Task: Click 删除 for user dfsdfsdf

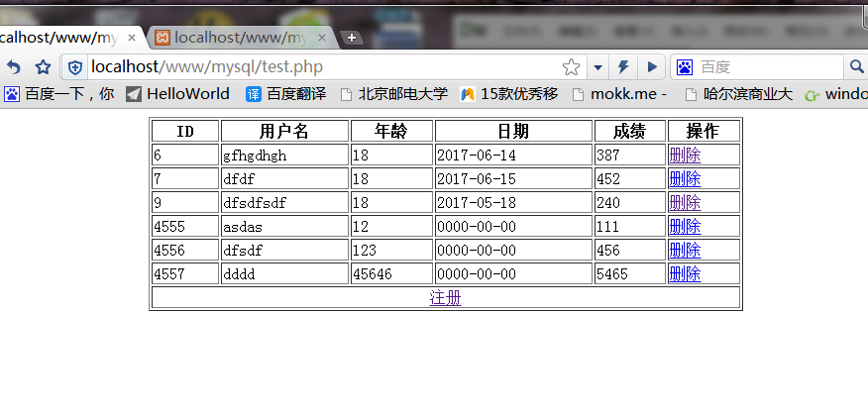Action: point(685,203)
